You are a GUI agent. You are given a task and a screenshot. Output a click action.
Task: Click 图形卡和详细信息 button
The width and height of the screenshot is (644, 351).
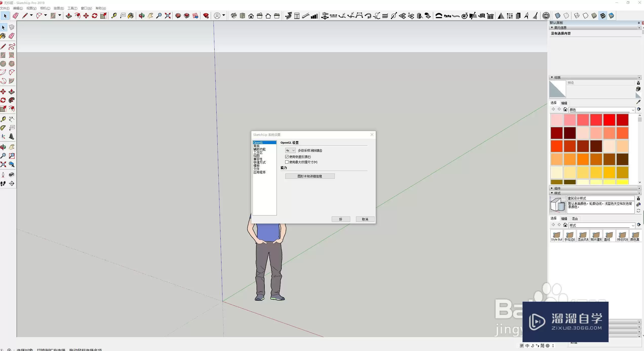(x=310, y=176)
